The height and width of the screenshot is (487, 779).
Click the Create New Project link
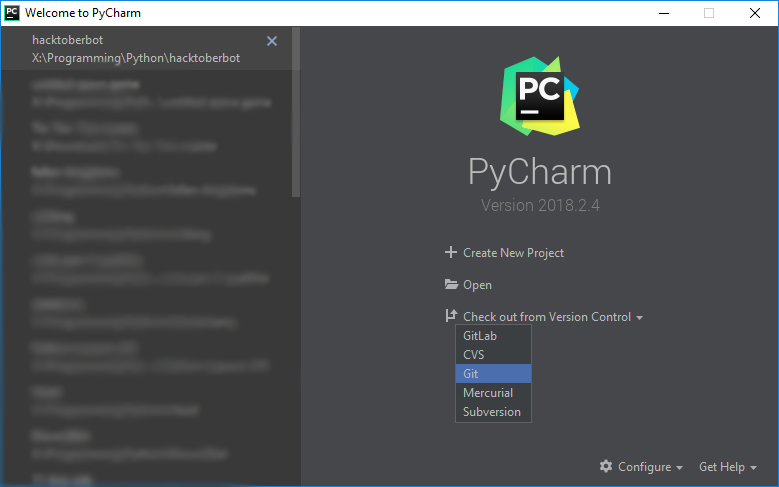click(x=513, y=253)
